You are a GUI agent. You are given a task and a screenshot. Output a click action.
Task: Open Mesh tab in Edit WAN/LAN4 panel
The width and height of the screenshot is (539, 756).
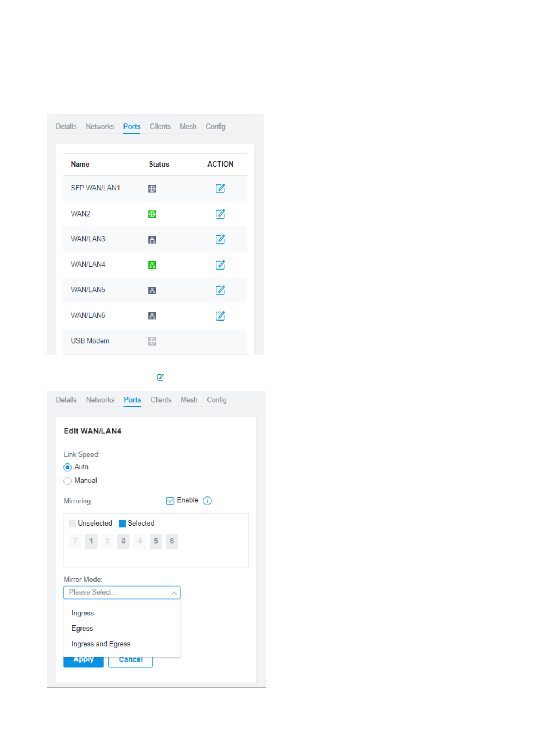coord(189,400)
